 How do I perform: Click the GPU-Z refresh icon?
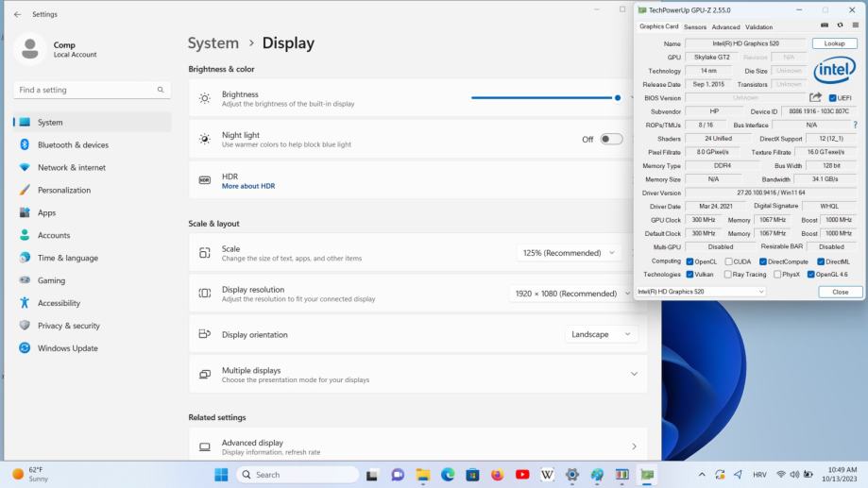[840, 26]
